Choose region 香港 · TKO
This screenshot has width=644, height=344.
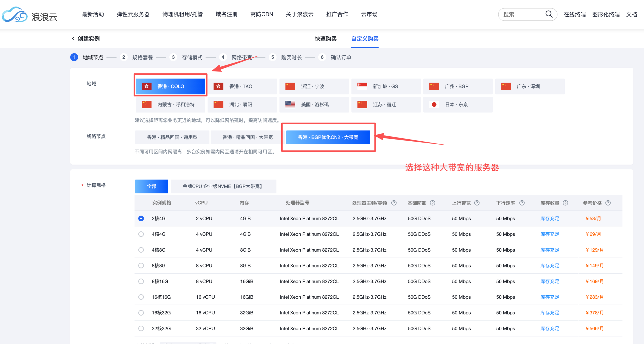[x=242, y=86]
